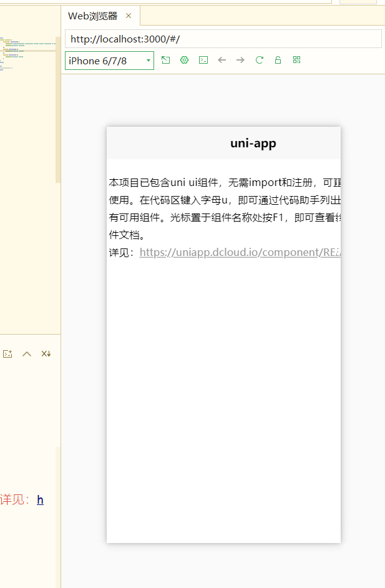Go forward with right arrow icon

tap(241, 60)
